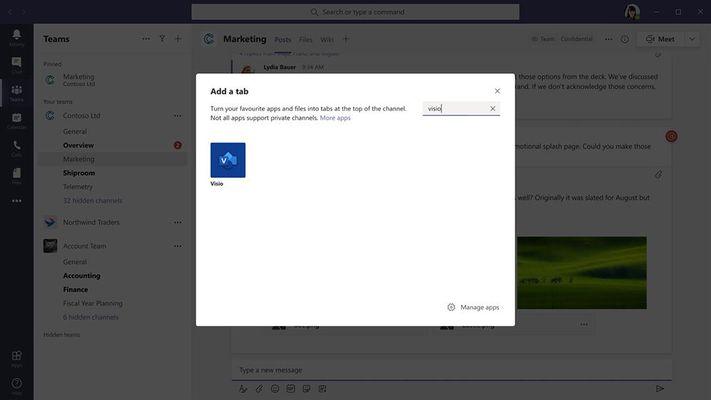The image size is (711, 400).
Task: Open the Overview channel
Action: coord(78,146)
